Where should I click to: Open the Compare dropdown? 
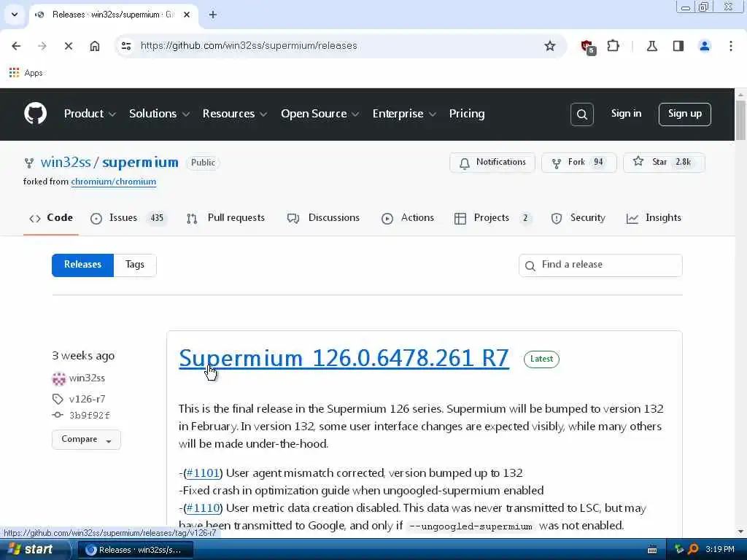(x=86, y=440)
